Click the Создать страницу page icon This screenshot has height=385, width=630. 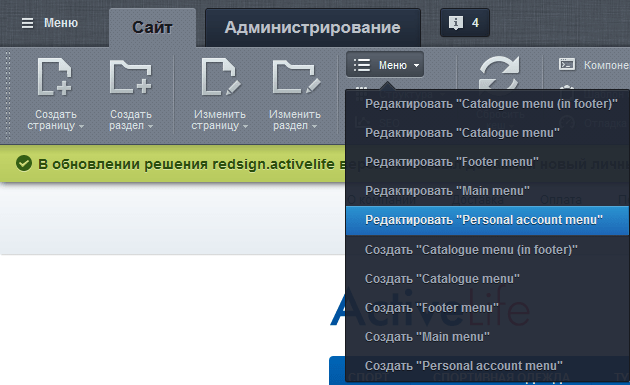pos(55,77)
